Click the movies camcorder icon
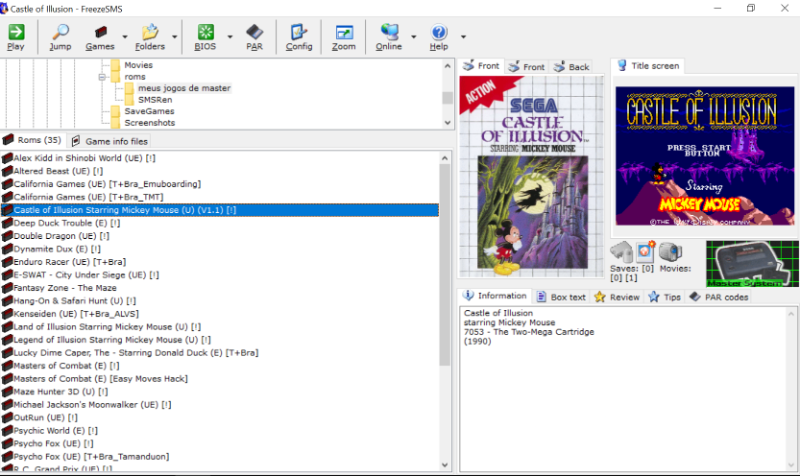This screenshot has height=476, width=800. tap(670, 252)
